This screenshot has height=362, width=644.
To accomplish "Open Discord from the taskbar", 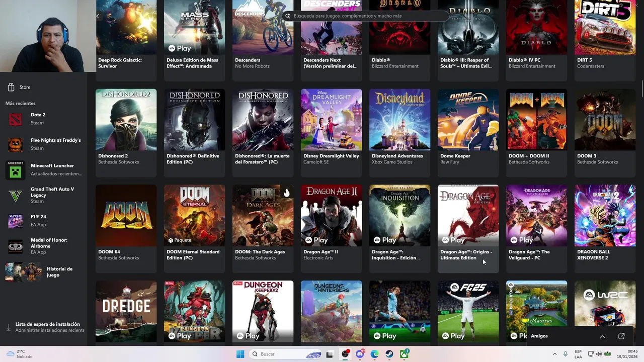I will coord(360,354).
